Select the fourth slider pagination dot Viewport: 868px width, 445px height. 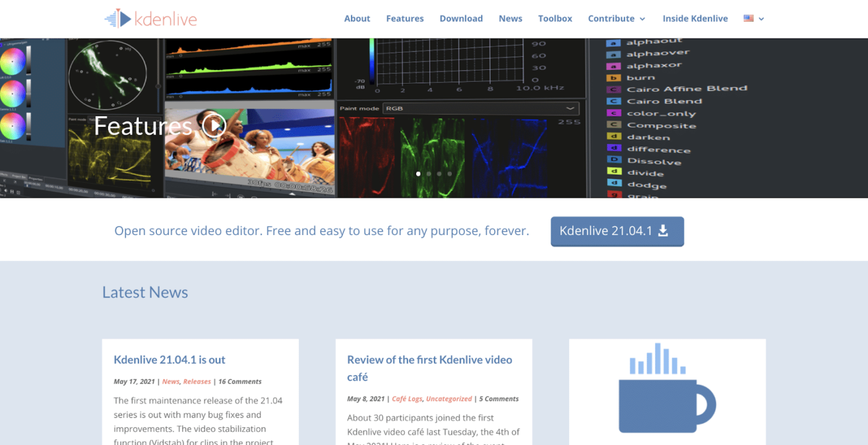tap(449, 174)
